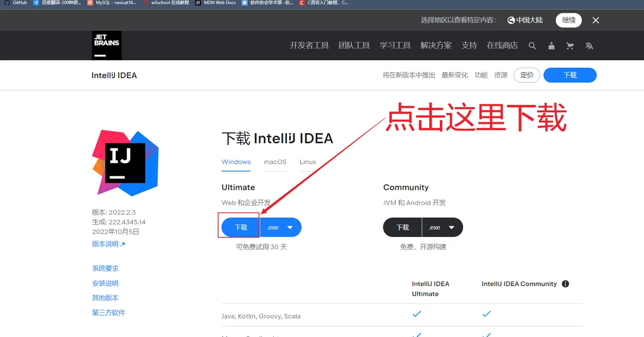Image resolution: width=644 pixels, height=337 pixels.
Task: Open the 开发者工具 menu
Action: (309, 46)
